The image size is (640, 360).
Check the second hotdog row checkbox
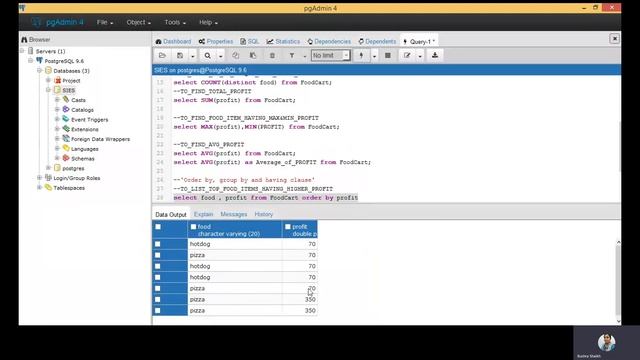(158, 266)
